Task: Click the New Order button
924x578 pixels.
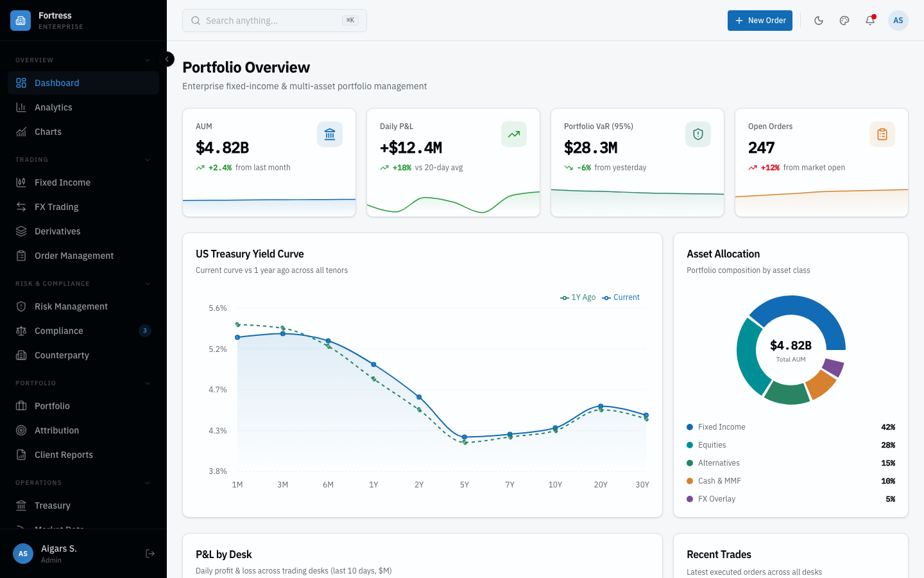Action: 760,20
